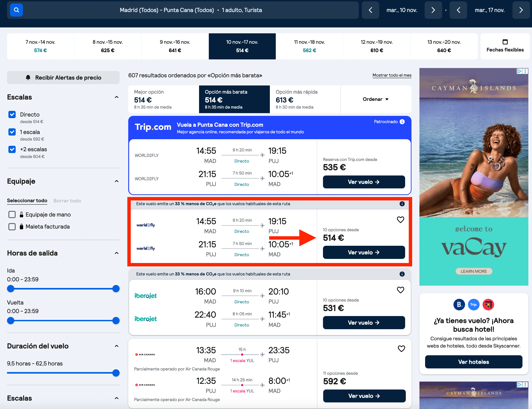Check the Equipaje de mano option
This screenshot has height=409, width=532.
12,214
